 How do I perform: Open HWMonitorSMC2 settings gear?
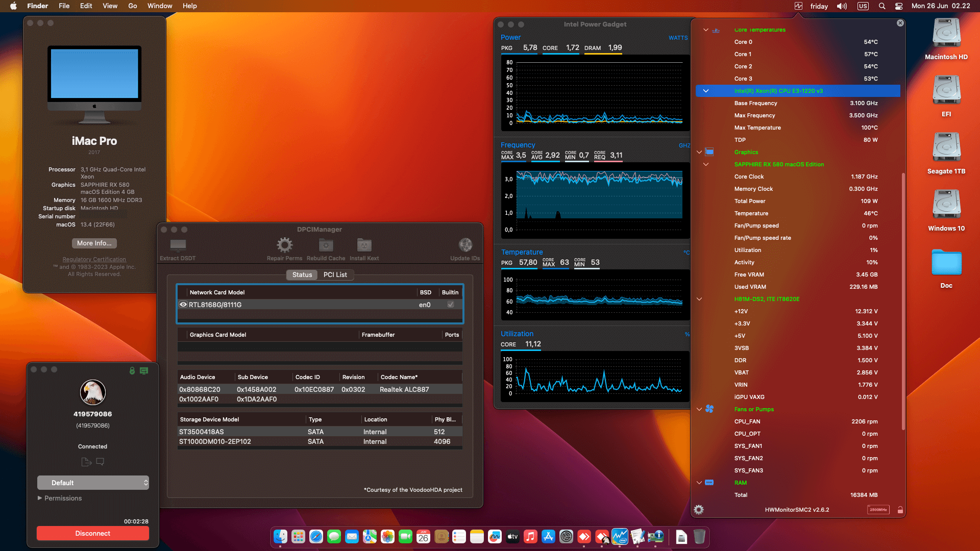click(x=699, y=509)
